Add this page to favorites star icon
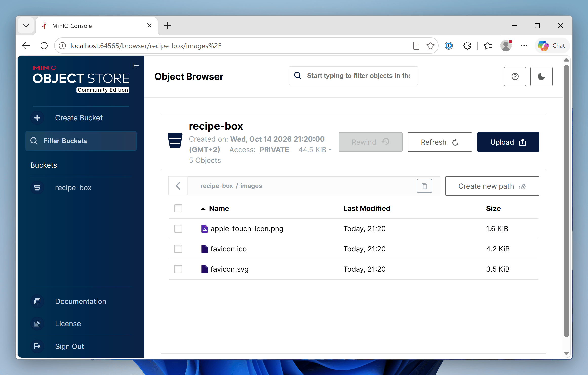Screen dimensions: 588x375 [430, 46]
